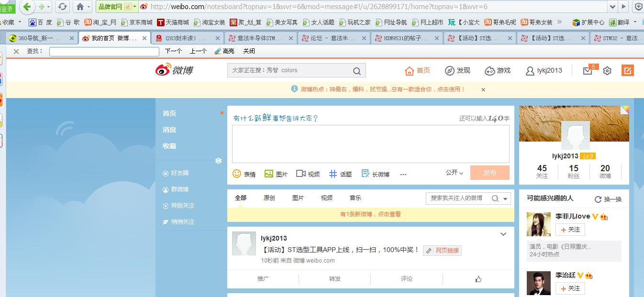Open the settings gear in Weibo header

tap(607, 71)
